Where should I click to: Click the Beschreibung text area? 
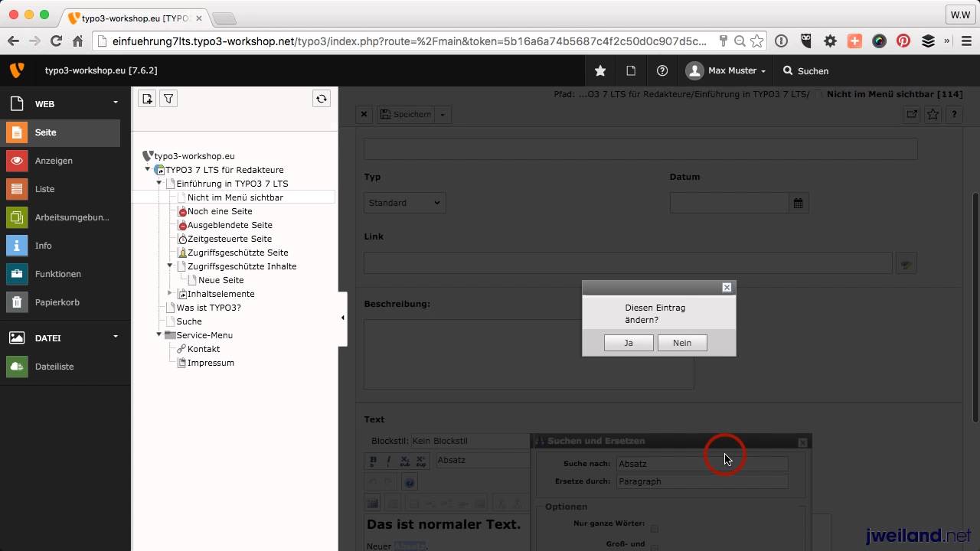tap(528, 354)
